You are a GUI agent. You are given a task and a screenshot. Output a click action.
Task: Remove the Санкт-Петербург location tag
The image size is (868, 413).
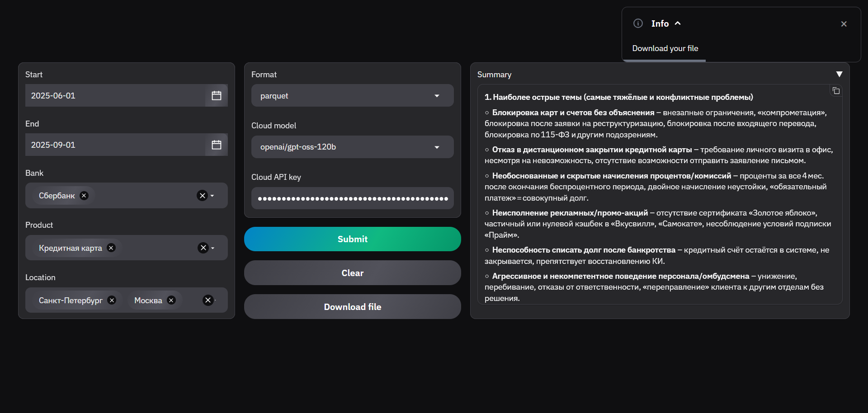pos(112,300)
